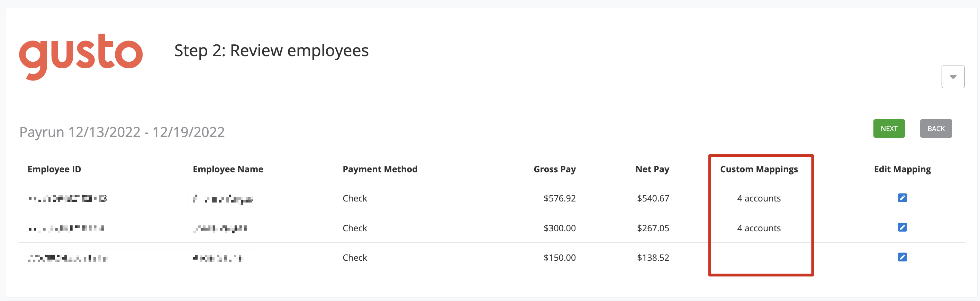
Task: Select the Employee ID column header
Action: 54,169
